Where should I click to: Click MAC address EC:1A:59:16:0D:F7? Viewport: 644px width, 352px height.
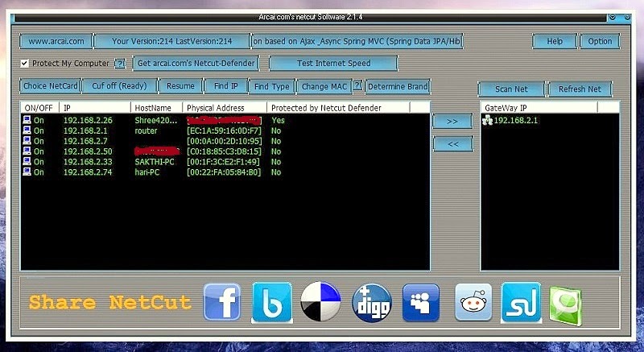pos(224,130)
